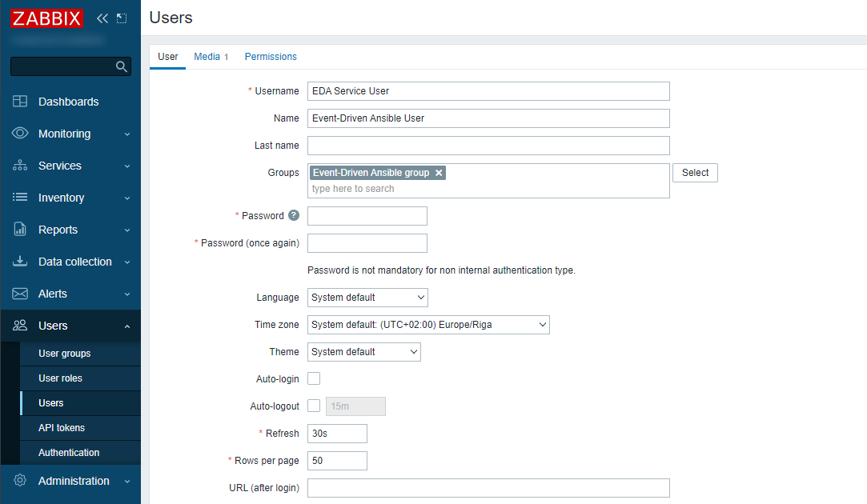Enable the Auto-logout checkbox

pyautogui.click(x=314, y=406)
